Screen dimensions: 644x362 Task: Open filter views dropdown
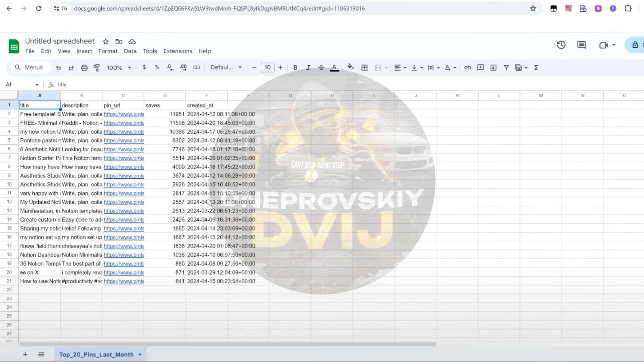(x=521, y=68)
